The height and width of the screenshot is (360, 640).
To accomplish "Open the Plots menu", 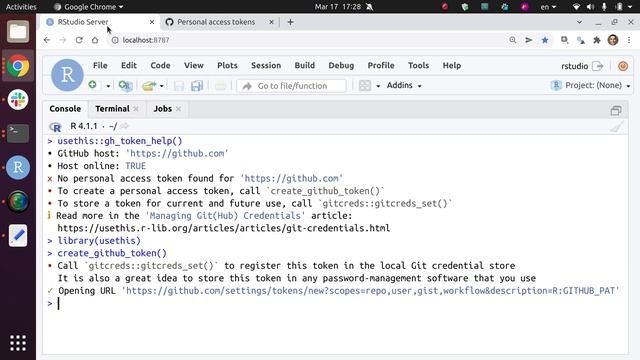I will tap(227, 65).
